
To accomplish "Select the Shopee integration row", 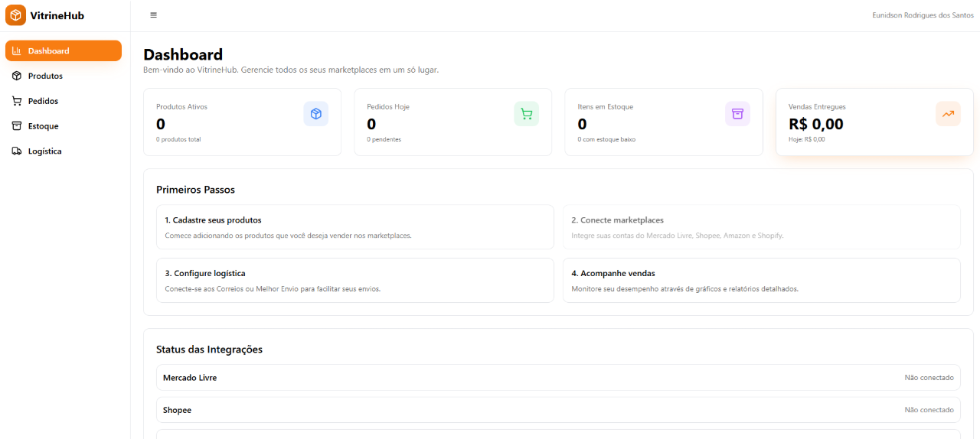I will [x=558, y=410].
